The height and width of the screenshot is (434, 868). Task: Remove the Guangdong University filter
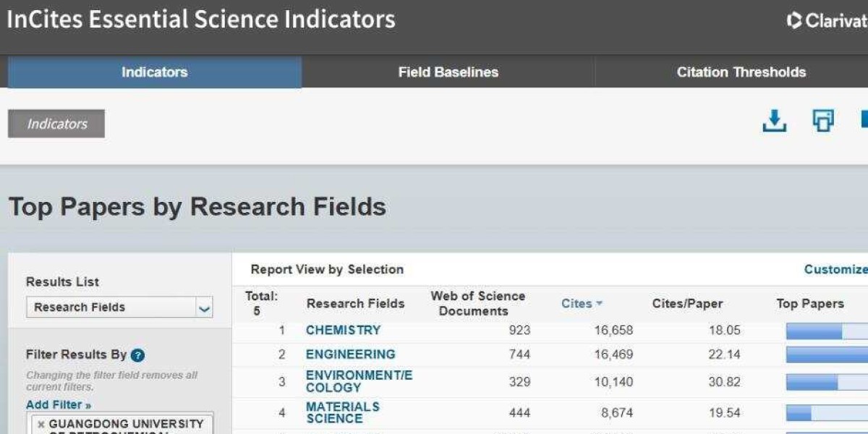pyautogui.click(x=41, y=424)
